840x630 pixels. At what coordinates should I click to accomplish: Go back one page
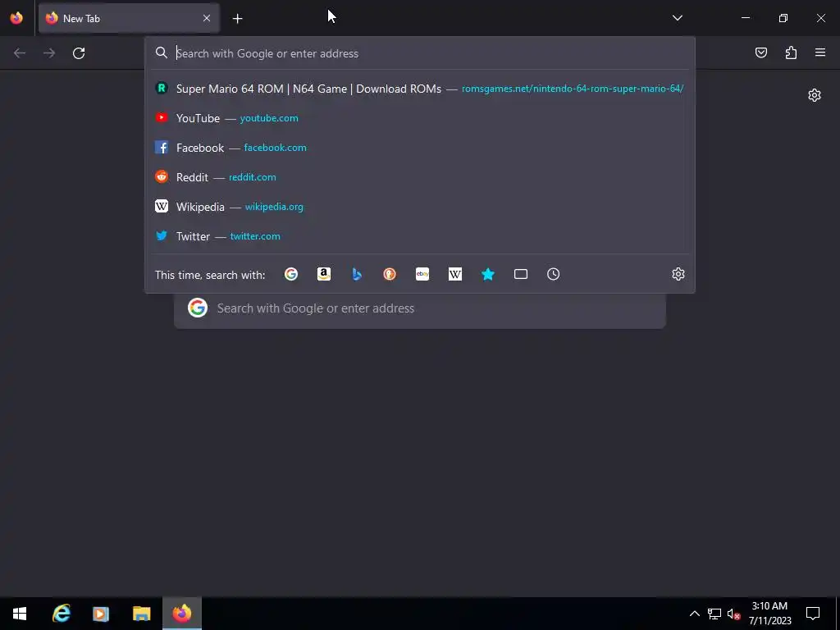tap(20, 53)
